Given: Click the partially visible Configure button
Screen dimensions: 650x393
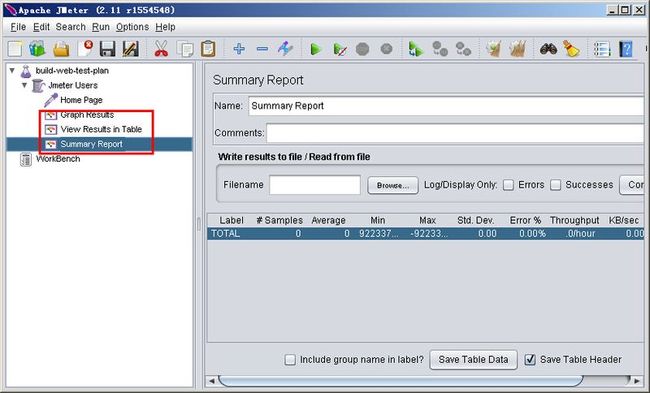Looking at the screenshot, I should (632, 185).
